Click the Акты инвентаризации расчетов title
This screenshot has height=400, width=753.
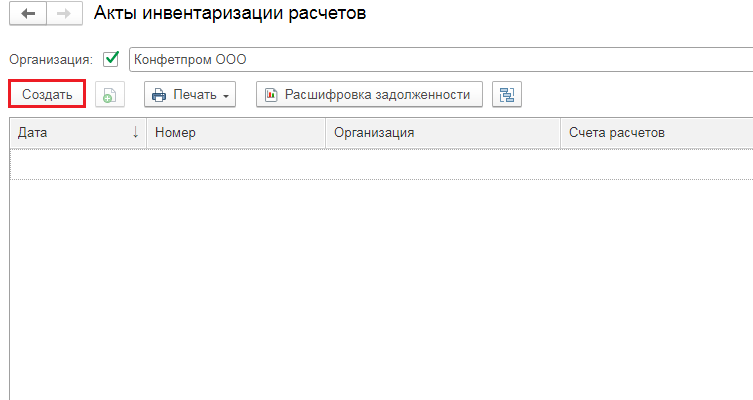229,14
